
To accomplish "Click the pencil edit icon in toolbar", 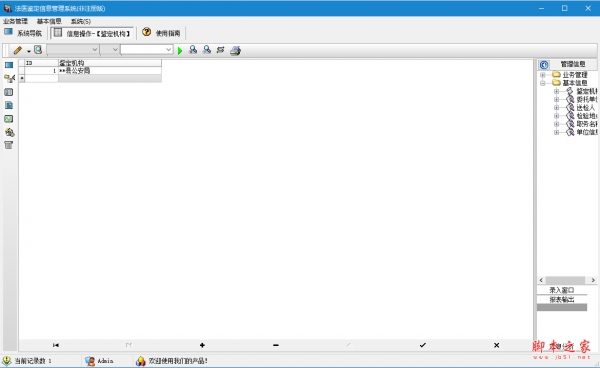I will (x=18, y=50).
